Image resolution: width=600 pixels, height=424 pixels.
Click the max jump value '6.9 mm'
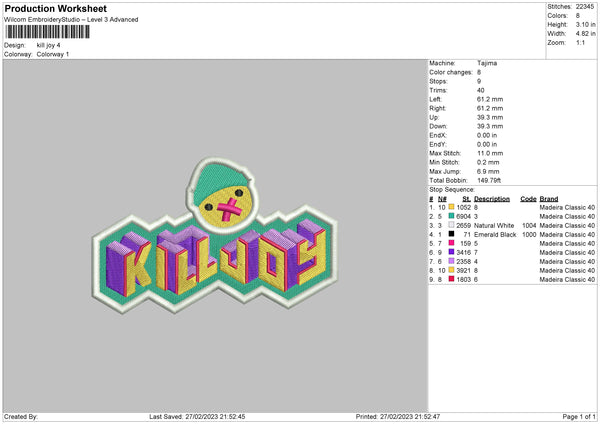[x=488, y=171]
